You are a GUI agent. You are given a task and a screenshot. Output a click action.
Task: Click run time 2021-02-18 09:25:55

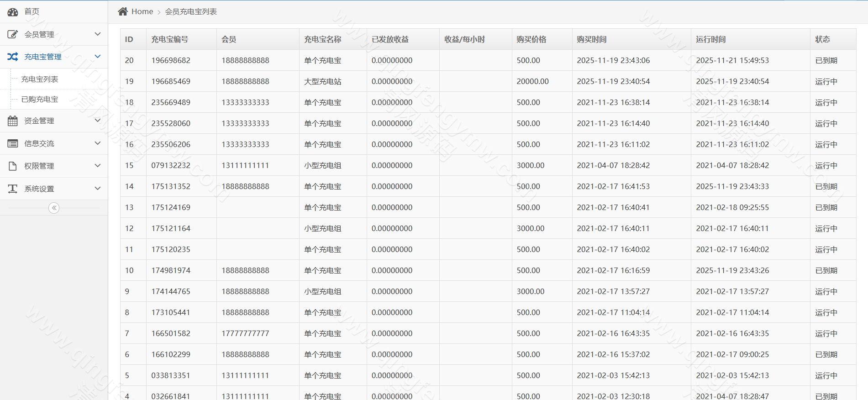click(x=732, y=207)
